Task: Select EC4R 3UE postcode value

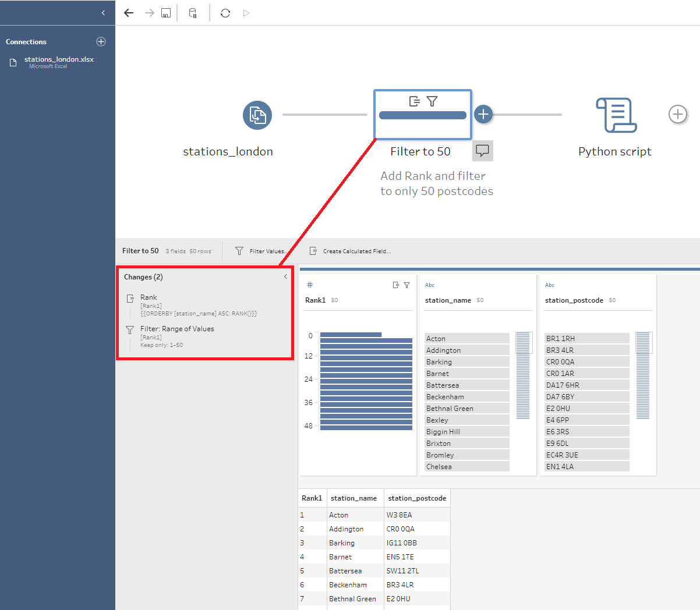Action: click(587, 455)
